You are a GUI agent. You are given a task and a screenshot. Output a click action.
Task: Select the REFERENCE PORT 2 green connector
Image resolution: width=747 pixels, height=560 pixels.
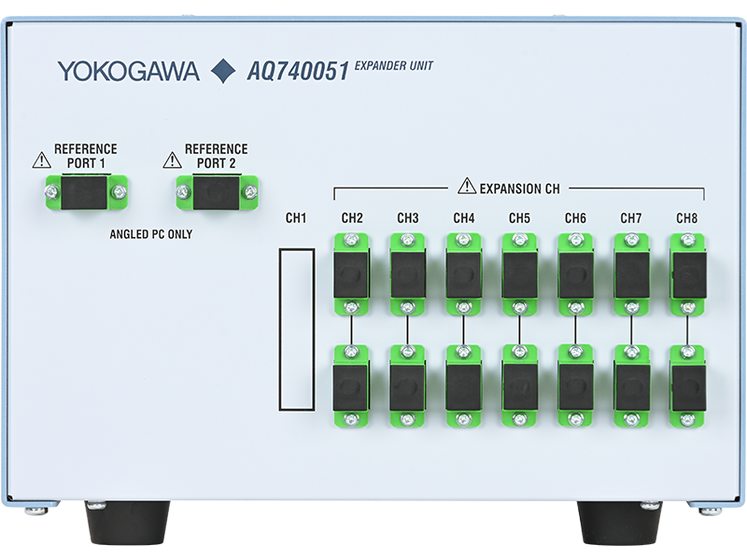[x=217, y=192]
